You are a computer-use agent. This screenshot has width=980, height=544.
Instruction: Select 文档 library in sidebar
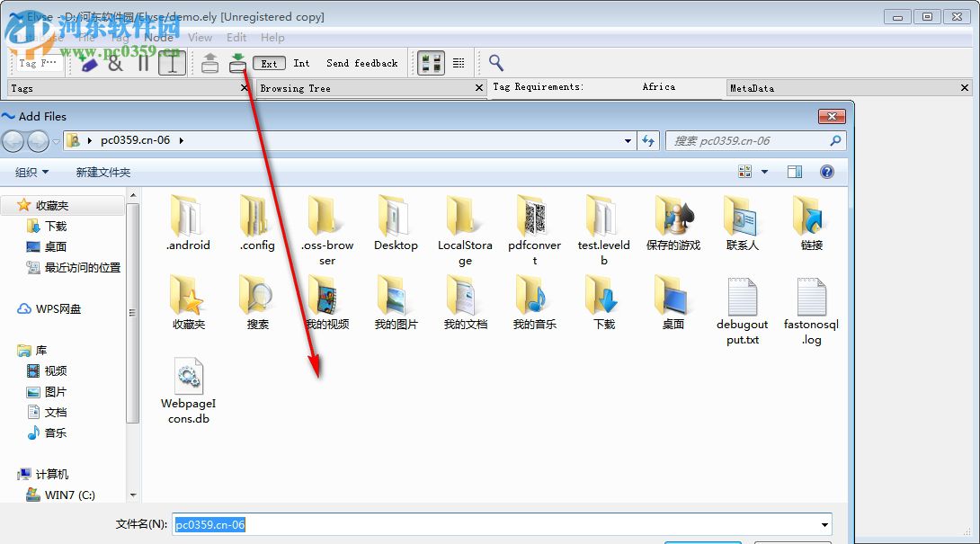tap(47, 412)
